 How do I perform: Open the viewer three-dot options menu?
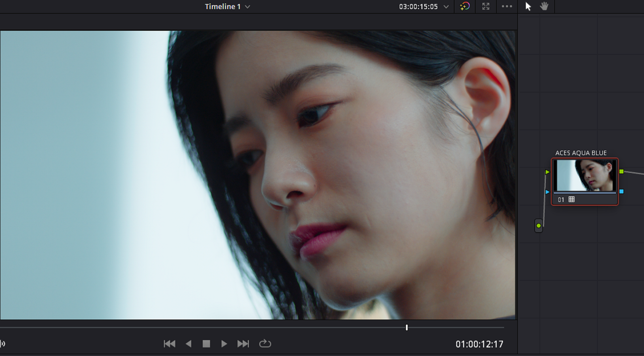point(507,7)
